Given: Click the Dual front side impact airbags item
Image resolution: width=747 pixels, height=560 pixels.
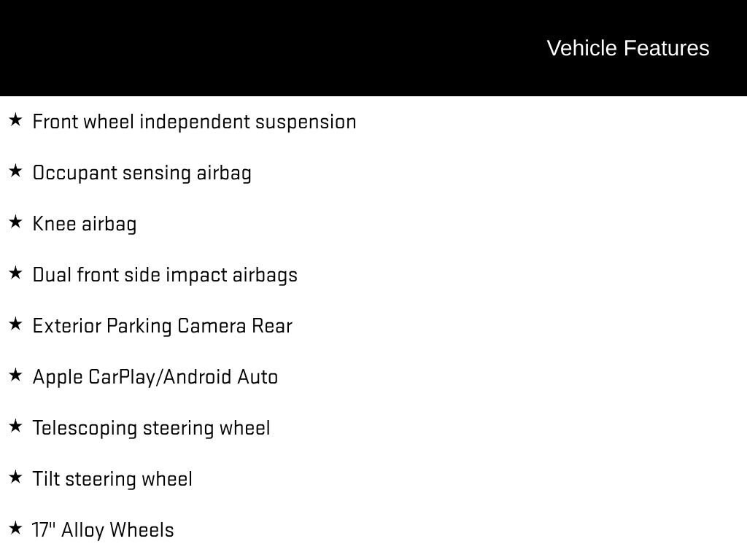Looking at the screenshot, I should [x=165, y=275].
